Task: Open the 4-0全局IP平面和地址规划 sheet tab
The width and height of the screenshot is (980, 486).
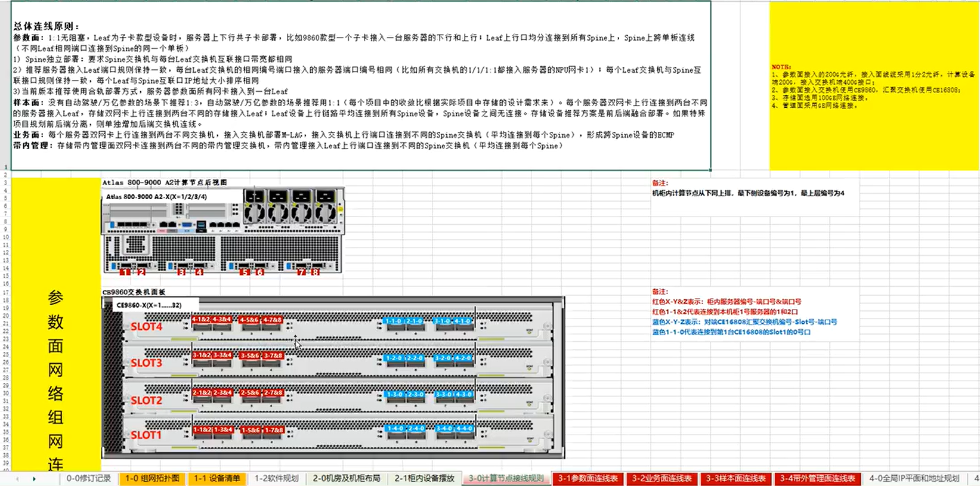Action: [x=914, y=478]
